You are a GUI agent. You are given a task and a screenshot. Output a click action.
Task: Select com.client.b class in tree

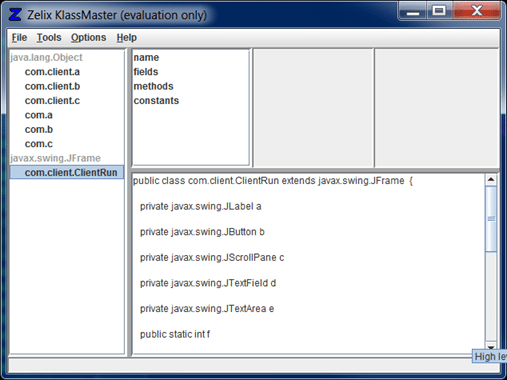tap(52, 86)
